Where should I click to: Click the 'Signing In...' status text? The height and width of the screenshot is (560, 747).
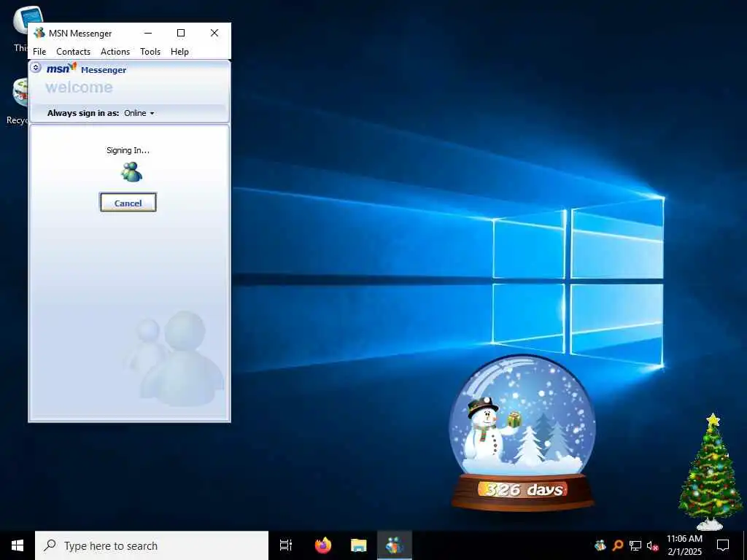128,150
